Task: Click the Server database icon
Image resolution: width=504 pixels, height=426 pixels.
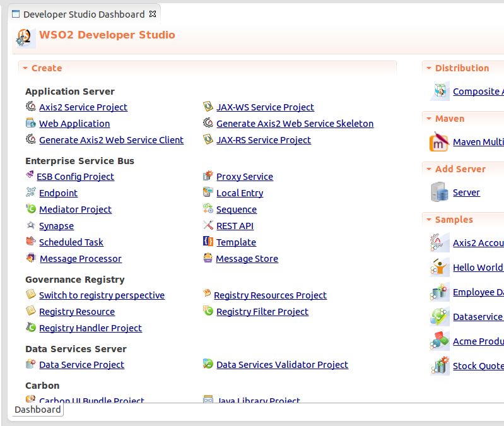Action: click(439, 192)
